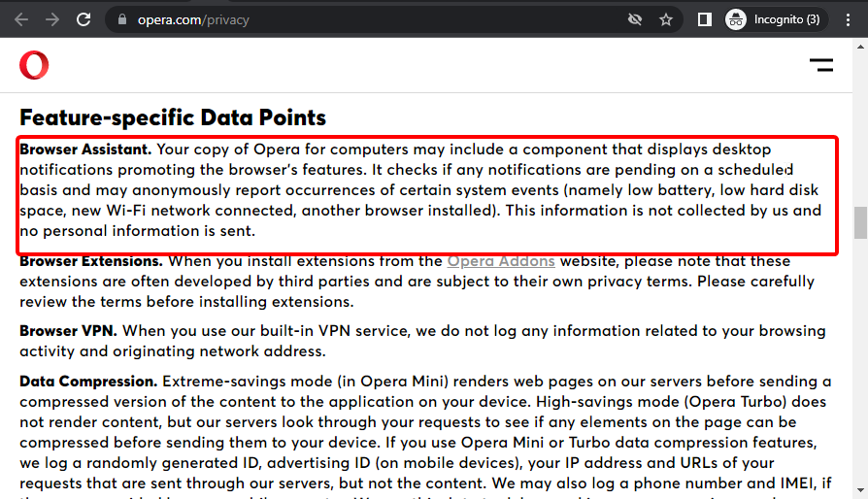868x499 pixels.
Task: Go back to the previous page
Action: tap(21, 20)
